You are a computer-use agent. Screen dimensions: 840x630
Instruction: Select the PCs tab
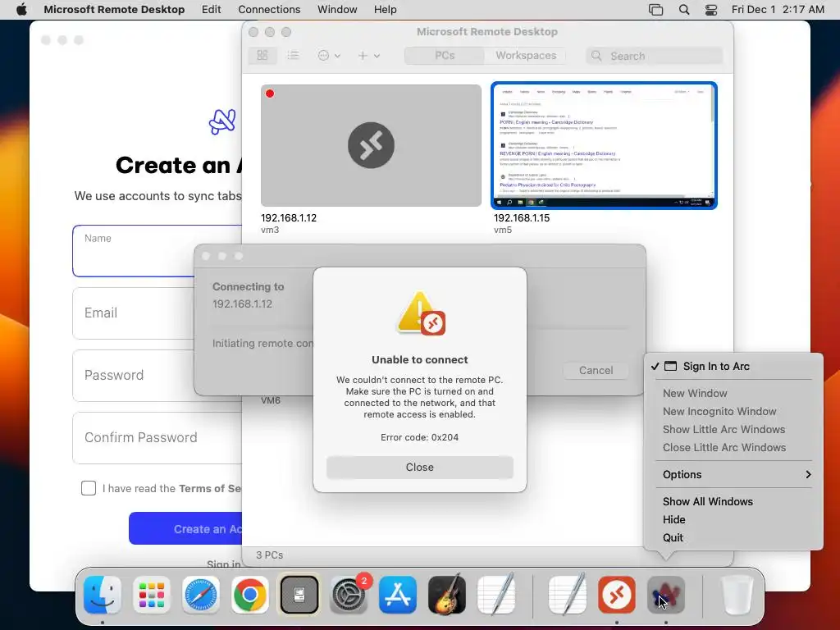445,55
